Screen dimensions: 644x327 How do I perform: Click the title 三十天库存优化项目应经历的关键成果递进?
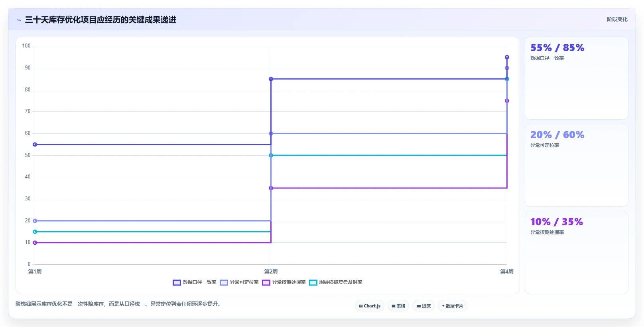[100, 20]
